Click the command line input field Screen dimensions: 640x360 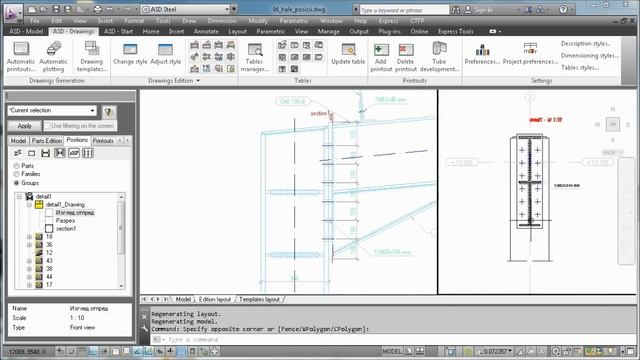pyautogui.click(x=392, y=340)
